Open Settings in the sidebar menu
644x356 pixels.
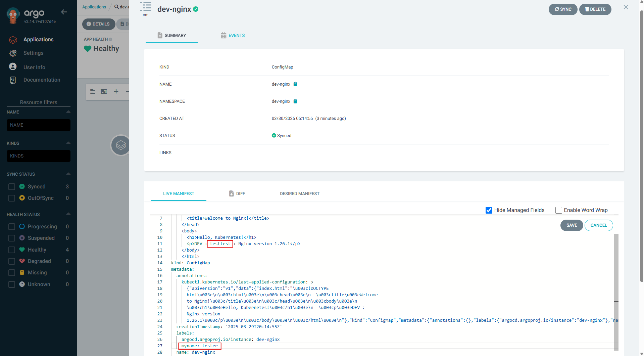coord(33,53)
